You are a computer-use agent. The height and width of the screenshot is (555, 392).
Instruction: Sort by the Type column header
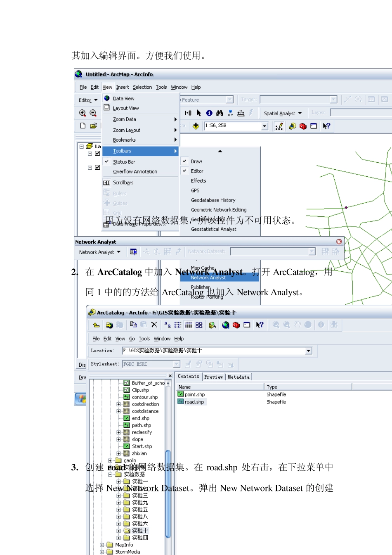308,387
